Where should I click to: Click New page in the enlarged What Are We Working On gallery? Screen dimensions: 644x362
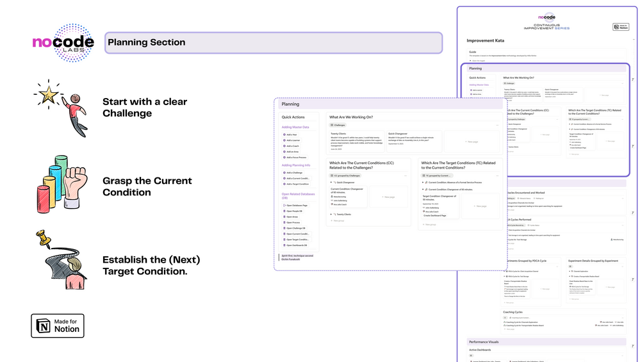(472, 142)
